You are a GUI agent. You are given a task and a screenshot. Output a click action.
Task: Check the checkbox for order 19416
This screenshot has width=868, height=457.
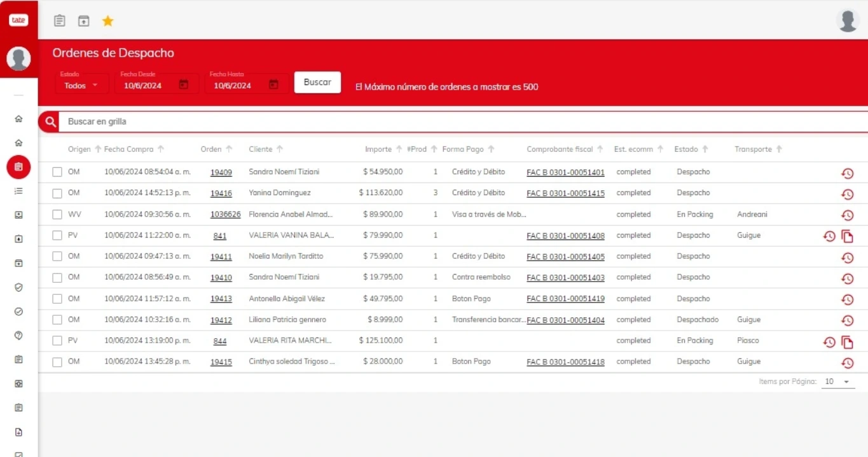(x=56, y=193)
